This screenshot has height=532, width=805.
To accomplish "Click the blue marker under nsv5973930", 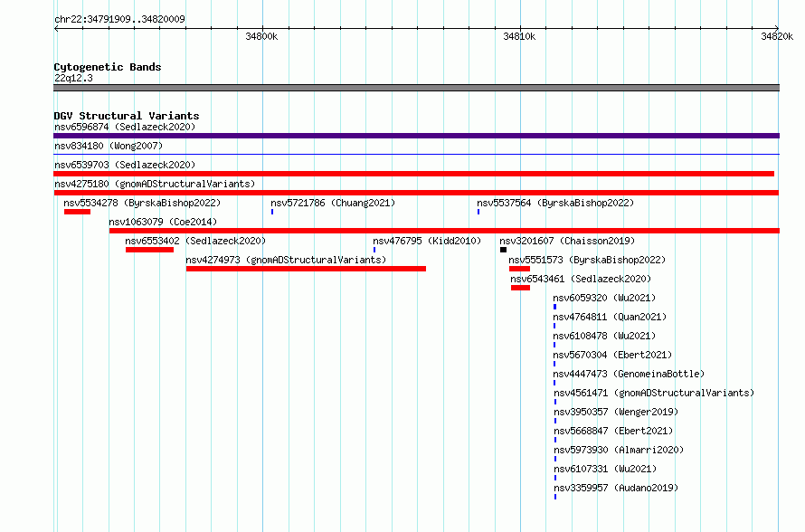I will [x=555, y=459].
